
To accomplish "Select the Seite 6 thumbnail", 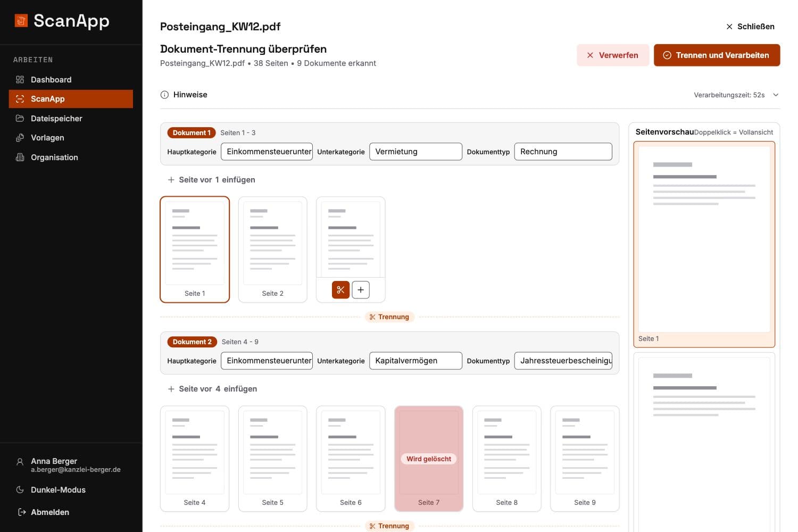I will (351, 459).
